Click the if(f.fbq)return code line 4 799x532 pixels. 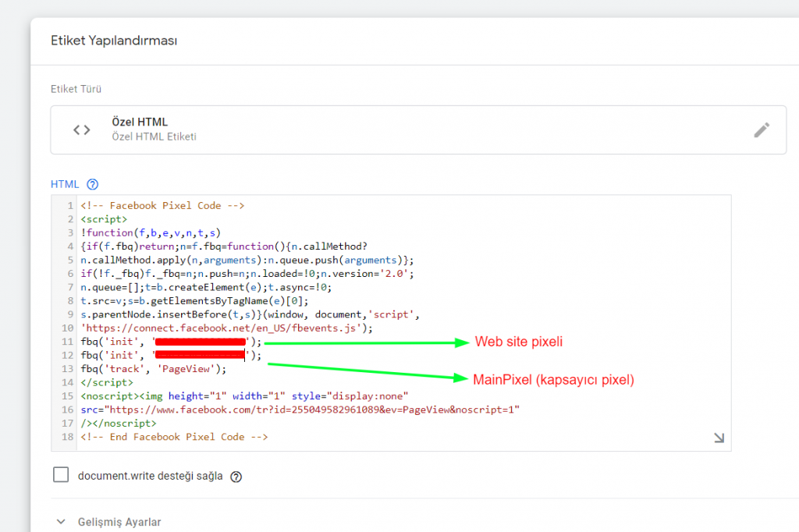click(224, 246)
